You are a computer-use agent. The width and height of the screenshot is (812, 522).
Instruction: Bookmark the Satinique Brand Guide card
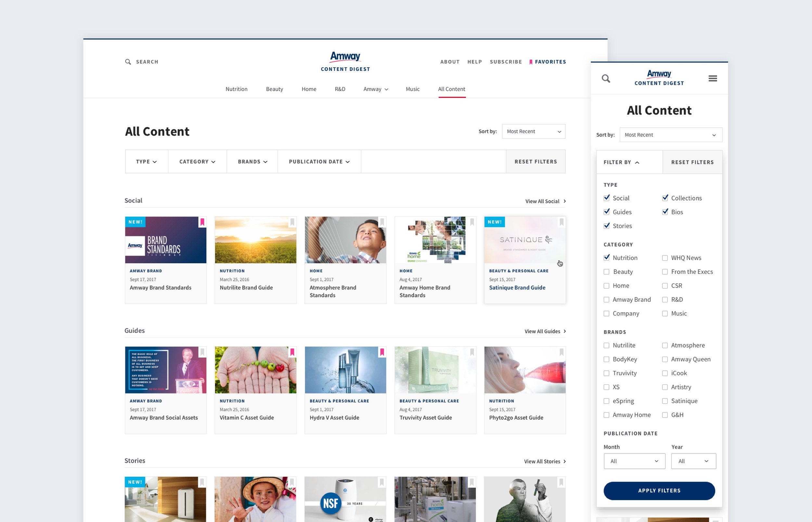(x=562, y=222)
